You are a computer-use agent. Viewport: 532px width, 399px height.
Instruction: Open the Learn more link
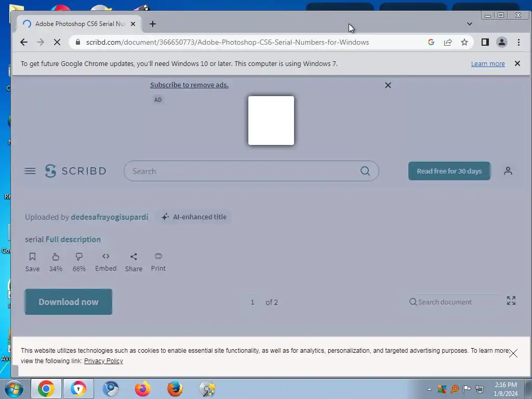pyautogui.click(x=487, y=64)
